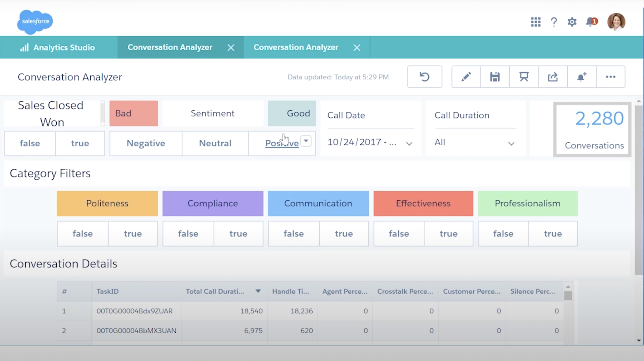Open the Setup gear icon
The width and height of the screenshot is (644, 361).
point(572,22)
